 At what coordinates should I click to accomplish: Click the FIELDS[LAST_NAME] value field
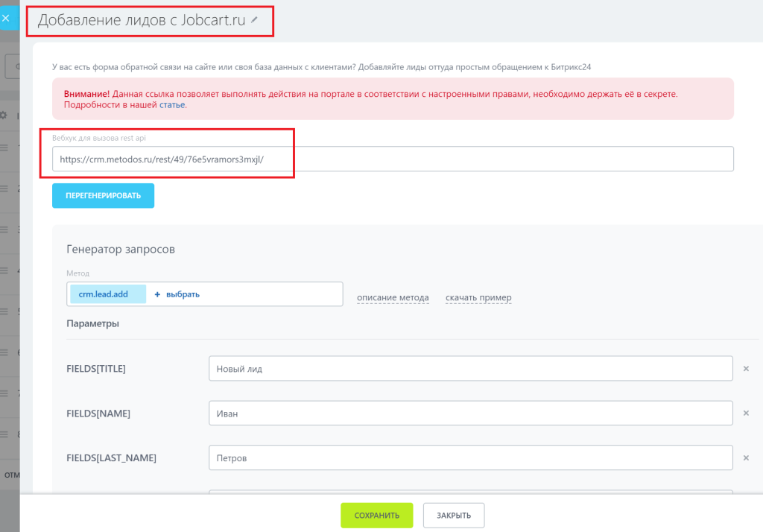[x=471, y=458]
